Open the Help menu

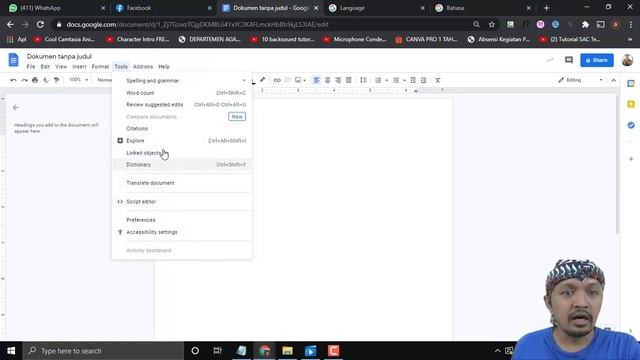pyautogui.click(x=164, y=67)
